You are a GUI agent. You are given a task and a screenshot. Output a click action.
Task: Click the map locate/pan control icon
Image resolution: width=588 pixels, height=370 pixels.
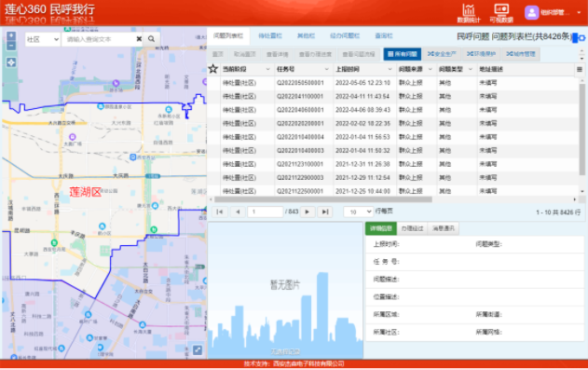pyautogui.click(x=11, y=62)
